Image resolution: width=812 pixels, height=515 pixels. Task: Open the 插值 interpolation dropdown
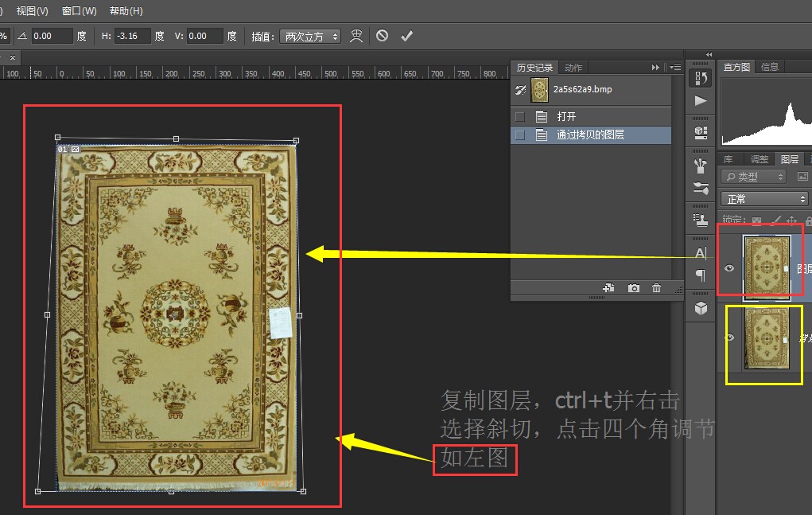click(x=312, y=37)
